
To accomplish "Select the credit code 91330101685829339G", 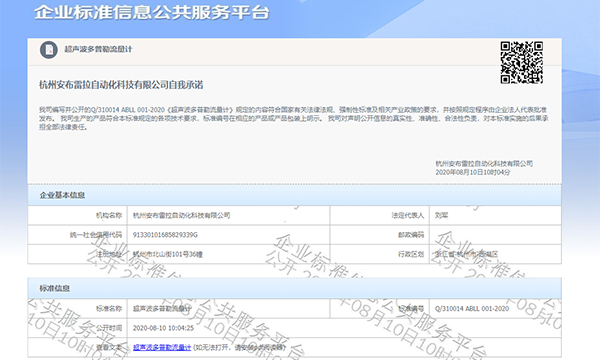I will tap(165, 235).
